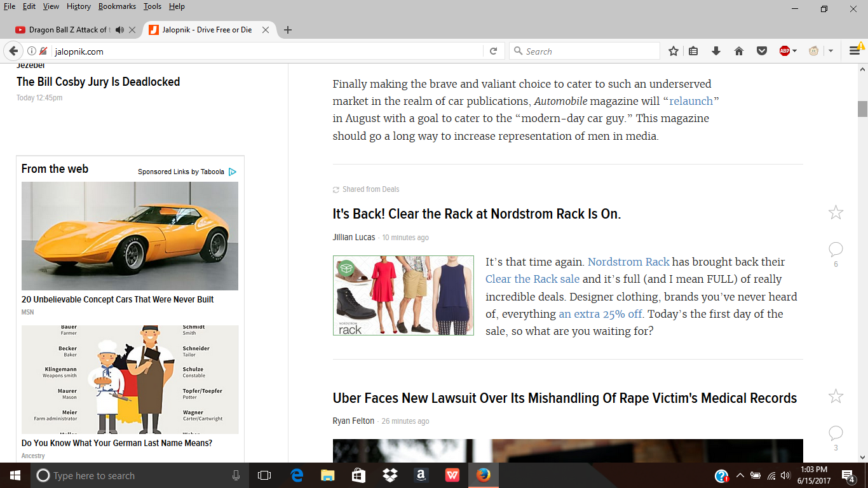Click the "Nordstrom Rack" inline link
This screenshot has height=488, width=868.
click(x=628, y=262)
